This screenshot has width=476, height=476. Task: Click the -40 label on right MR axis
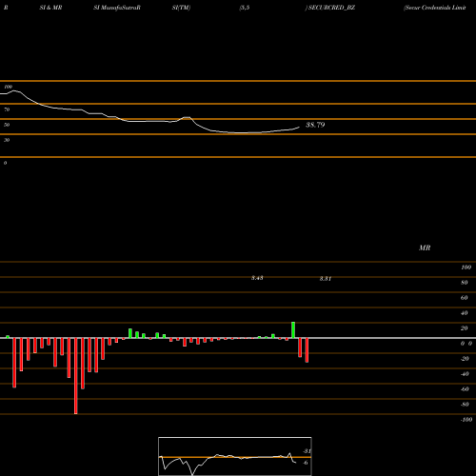[465, 374]
